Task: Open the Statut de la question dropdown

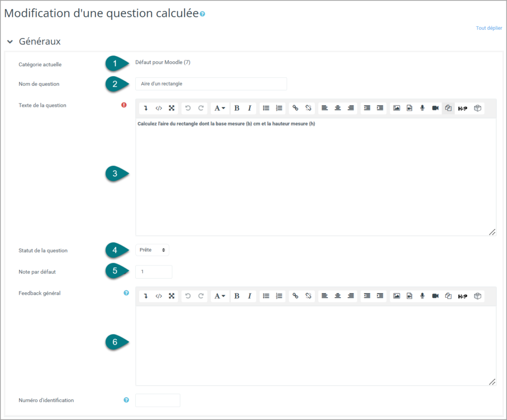Action: point(152,250)
